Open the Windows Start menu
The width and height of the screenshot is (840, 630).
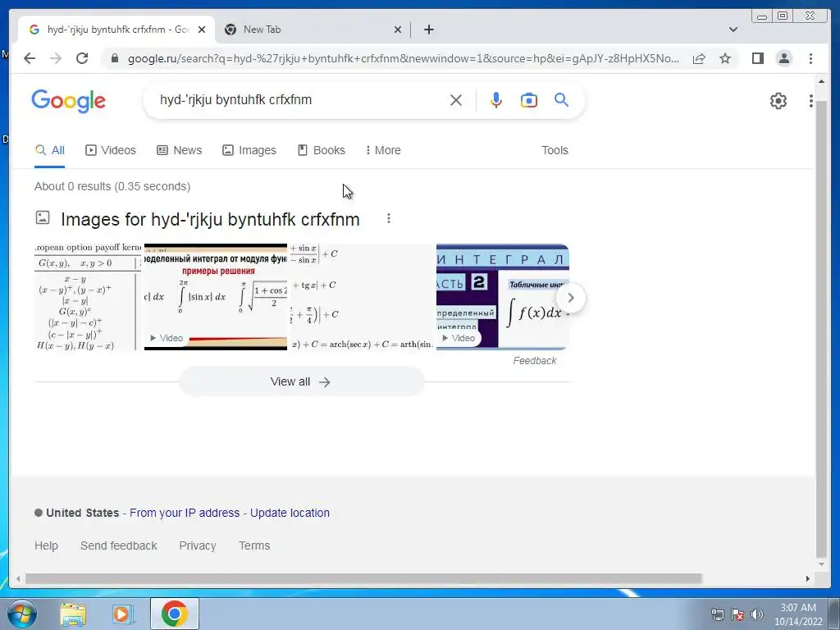(22, 614)
